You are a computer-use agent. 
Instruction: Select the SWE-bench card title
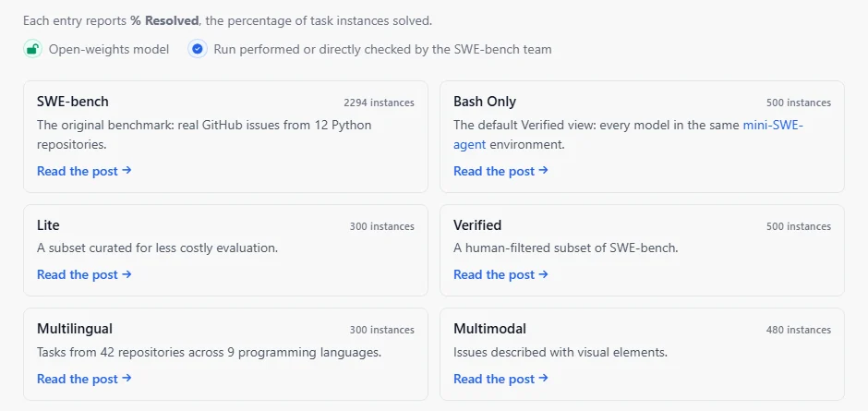click(x=73, y=102)
